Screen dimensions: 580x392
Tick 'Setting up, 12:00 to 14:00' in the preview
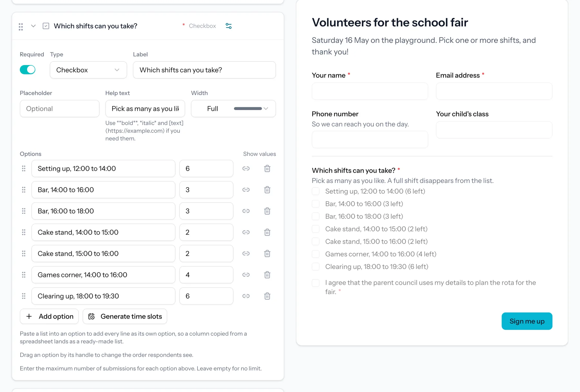316,191
